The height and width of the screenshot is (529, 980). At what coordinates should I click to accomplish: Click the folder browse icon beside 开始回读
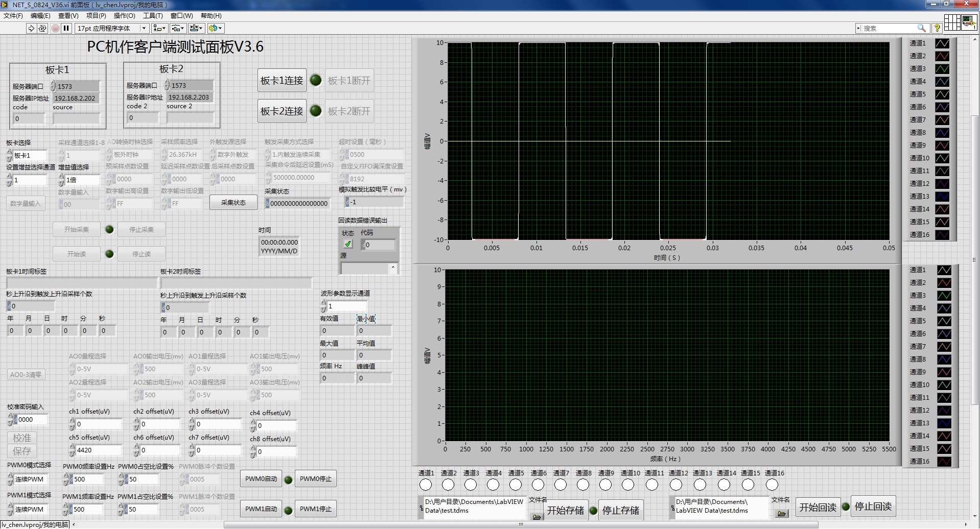[x=782, y=513]
